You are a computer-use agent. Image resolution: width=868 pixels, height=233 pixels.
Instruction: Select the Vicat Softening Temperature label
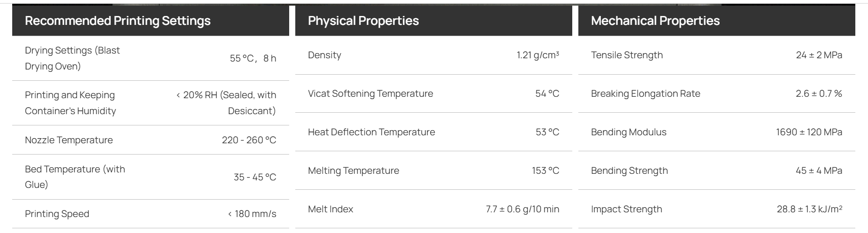(x=370, y=93)
